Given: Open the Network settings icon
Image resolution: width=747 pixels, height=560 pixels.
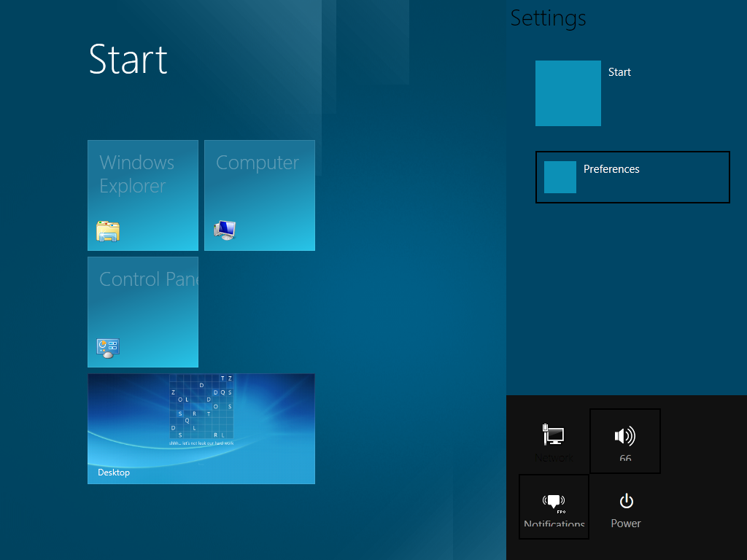Looking at the screenshot, I should (553, 435).
